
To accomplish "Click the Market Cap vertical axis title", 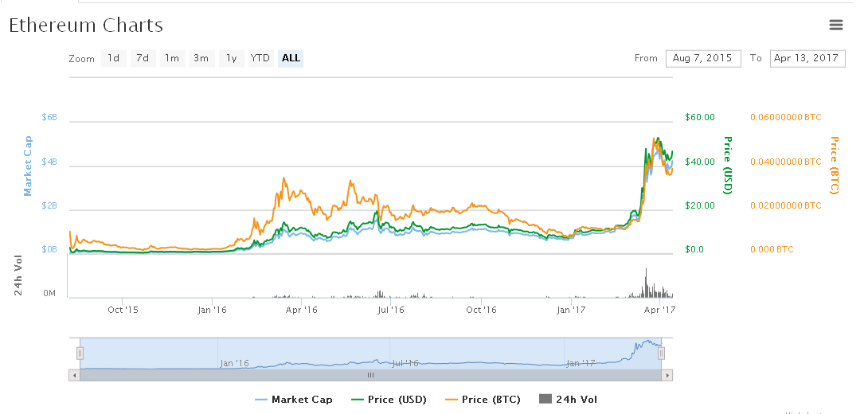I will (x=28, y=166).
